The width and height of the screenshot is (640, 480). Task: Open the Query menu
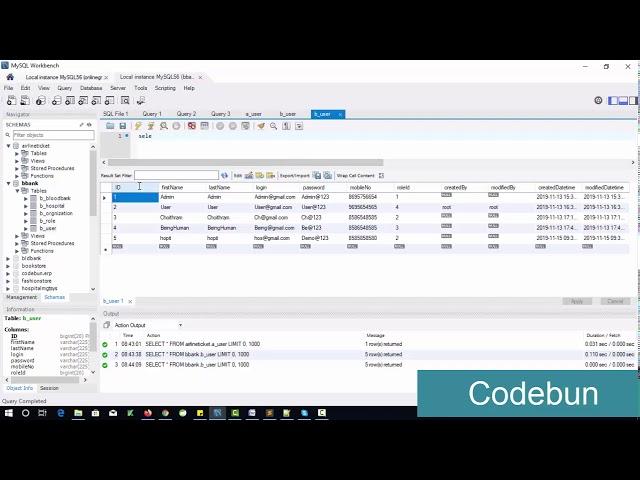64,88
